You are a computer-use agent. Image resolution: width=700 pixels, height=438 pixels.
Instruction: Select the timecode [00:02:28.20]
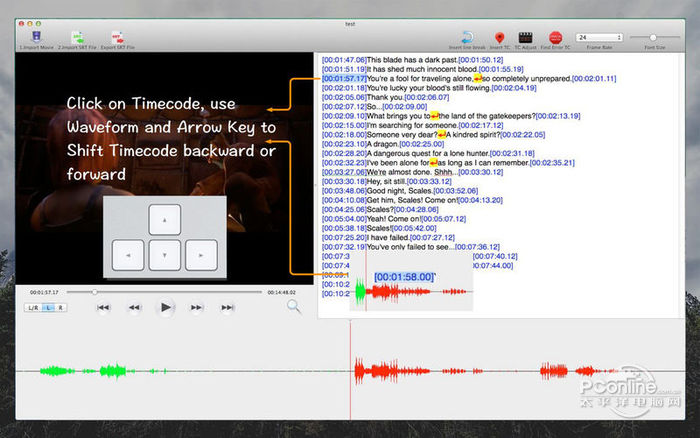click(x=344, y=154)
